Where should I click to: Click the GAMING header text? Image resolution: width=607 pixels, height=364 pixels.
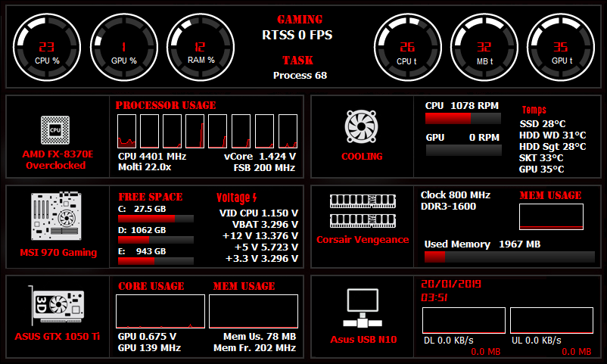[299, 20]
